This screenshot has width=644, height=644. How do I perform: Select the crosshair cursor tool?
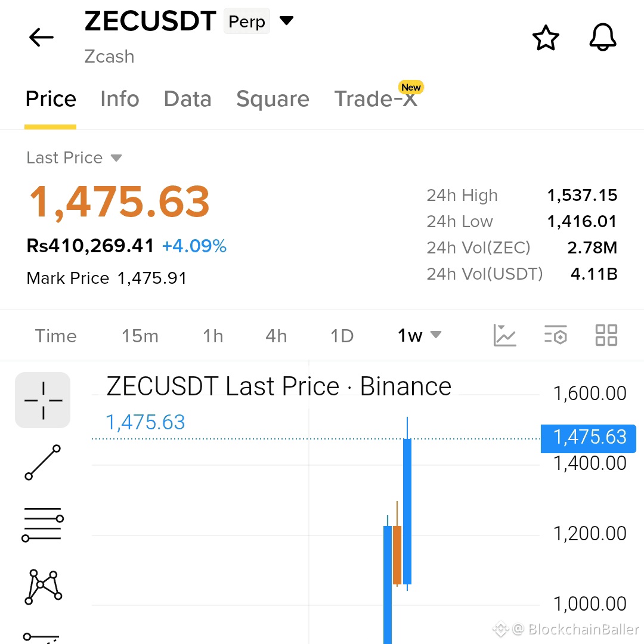click(43, 400)
